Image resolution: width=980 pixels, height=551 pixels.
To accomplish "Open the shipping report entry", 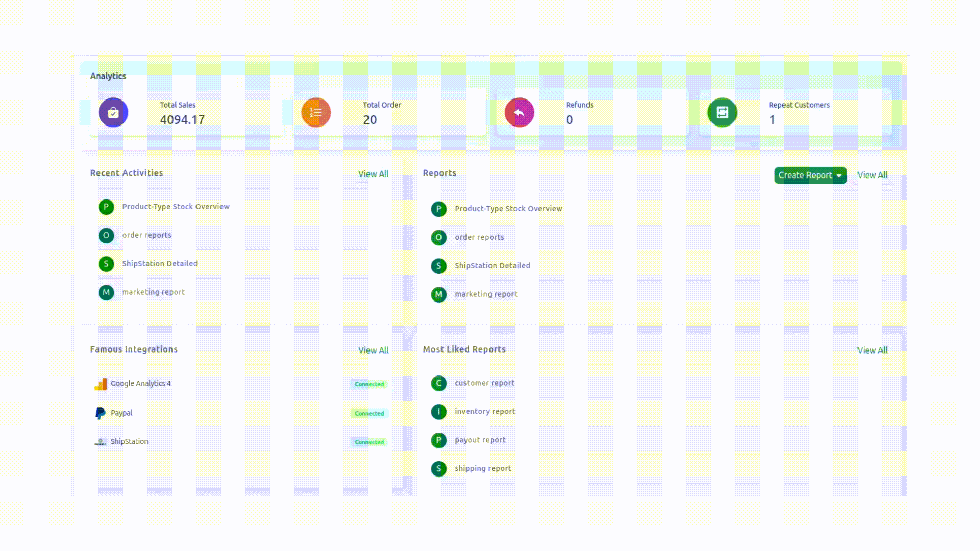I will 483,469.
